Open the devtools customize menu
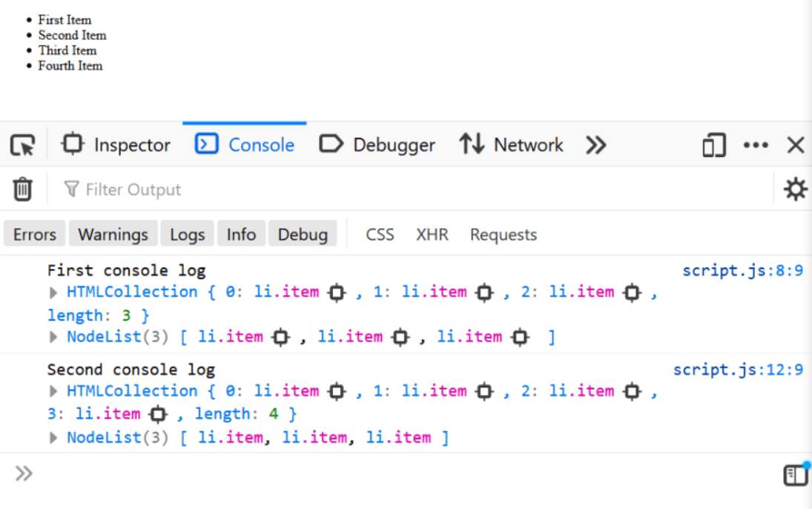This screenshot has height=509, width=812. click(756, 145)
